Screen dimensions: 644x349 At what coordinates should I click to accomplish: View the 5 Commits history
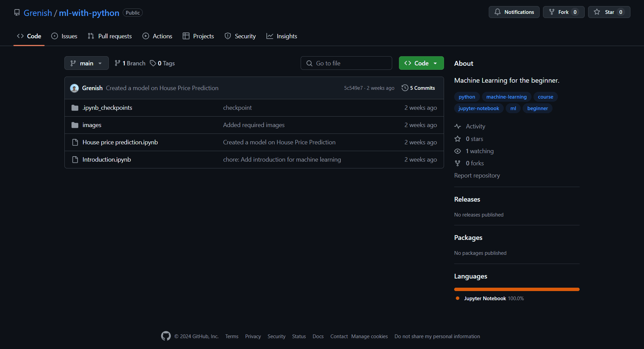(x=418, y=88)
